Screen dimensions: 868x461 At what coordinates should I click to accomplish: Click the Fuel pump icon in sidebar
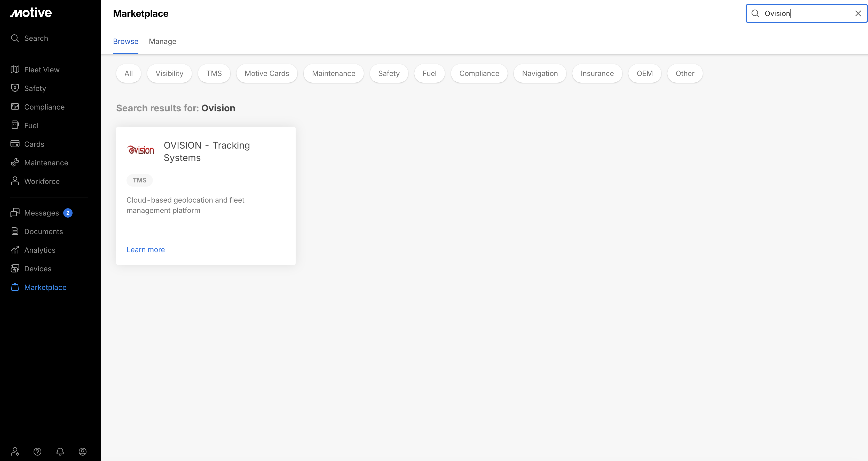pyautogui.click(x=15, y=125)
